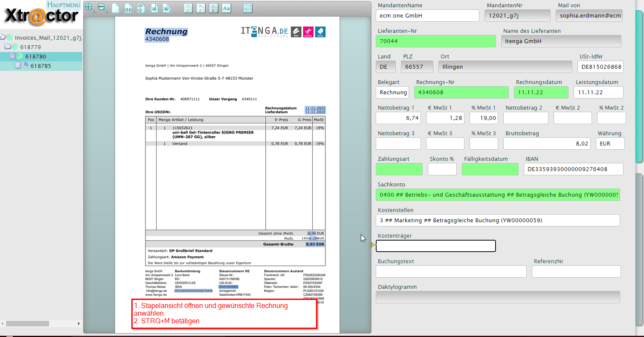Click the empty % MwSt 3 field

[x=484, y=143]
